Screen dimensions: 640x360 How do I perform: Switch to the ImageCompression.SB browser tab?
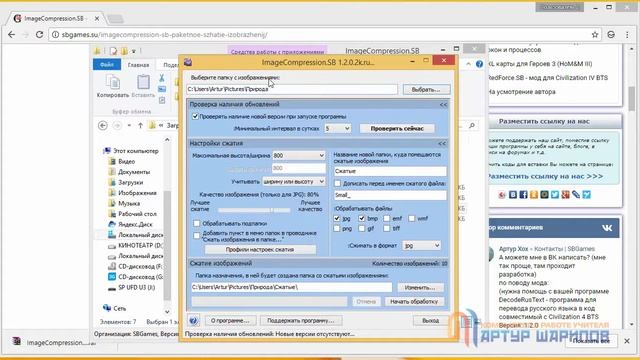pyautogui.click(x=55, y=18)
